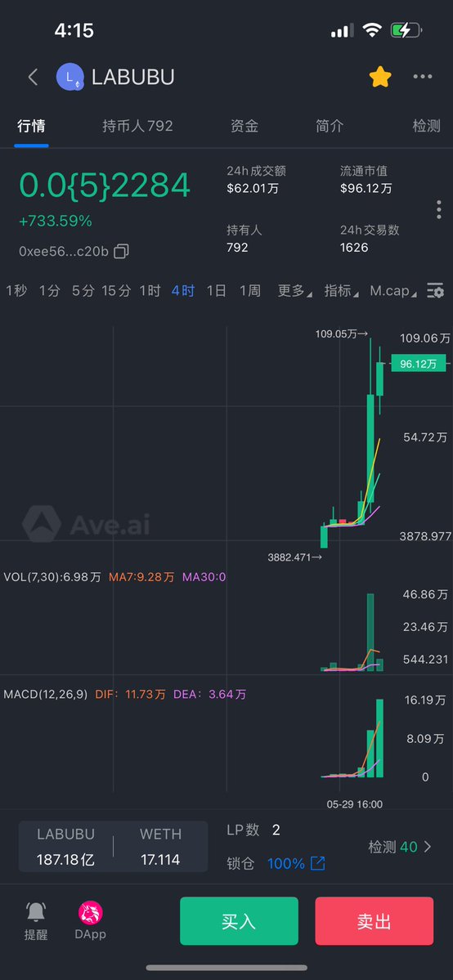Expand the 指标 indicators dropdown
This screenshot has width=453, height=980.
click(x=342, y=291)
